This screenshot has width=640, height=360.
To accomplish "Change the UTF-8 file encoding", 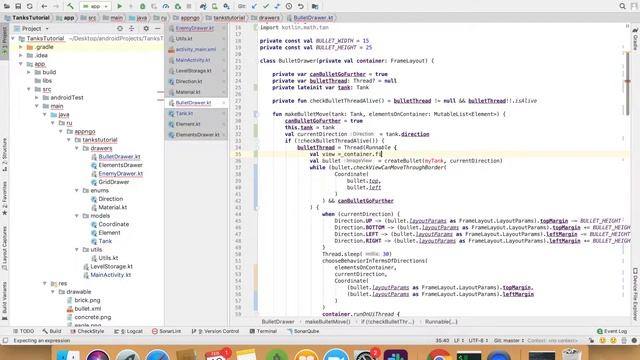I will (x=478, y=340).
